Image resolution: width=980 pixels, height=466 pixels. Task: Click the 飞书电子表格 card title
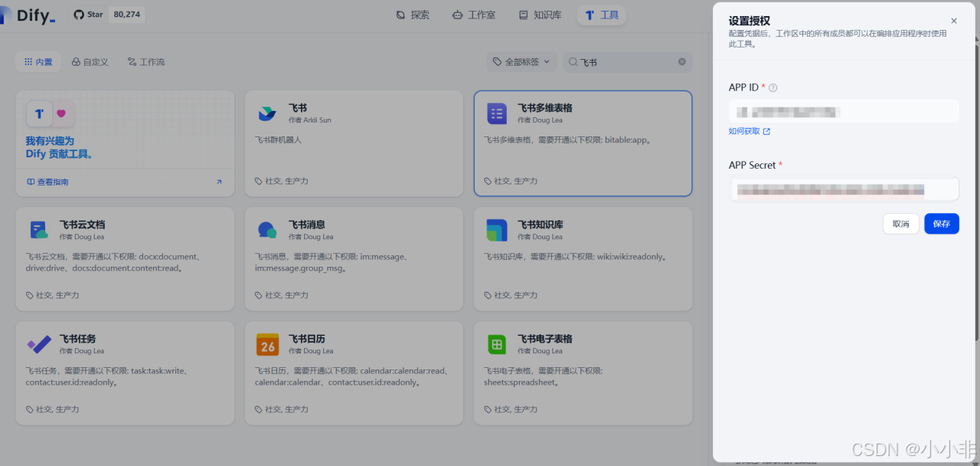pyautogui.click(x=544, y=339)
